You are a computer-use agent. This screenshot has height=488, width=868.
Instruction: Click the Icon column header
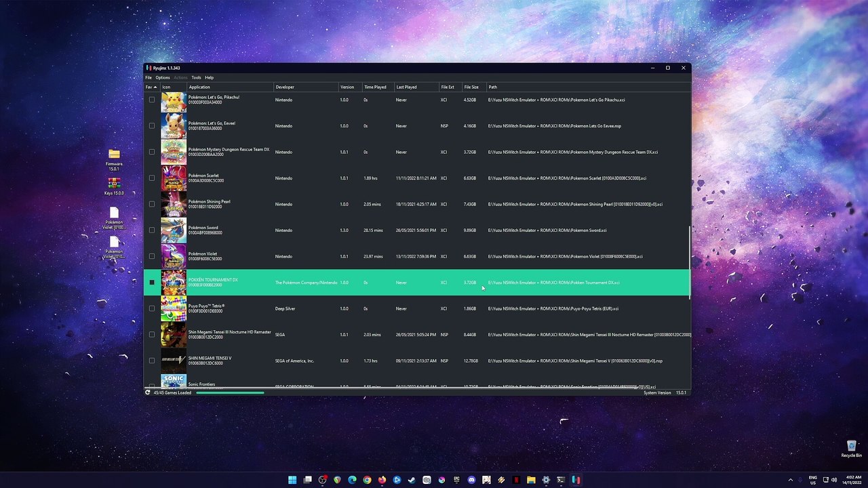[173, 87]
